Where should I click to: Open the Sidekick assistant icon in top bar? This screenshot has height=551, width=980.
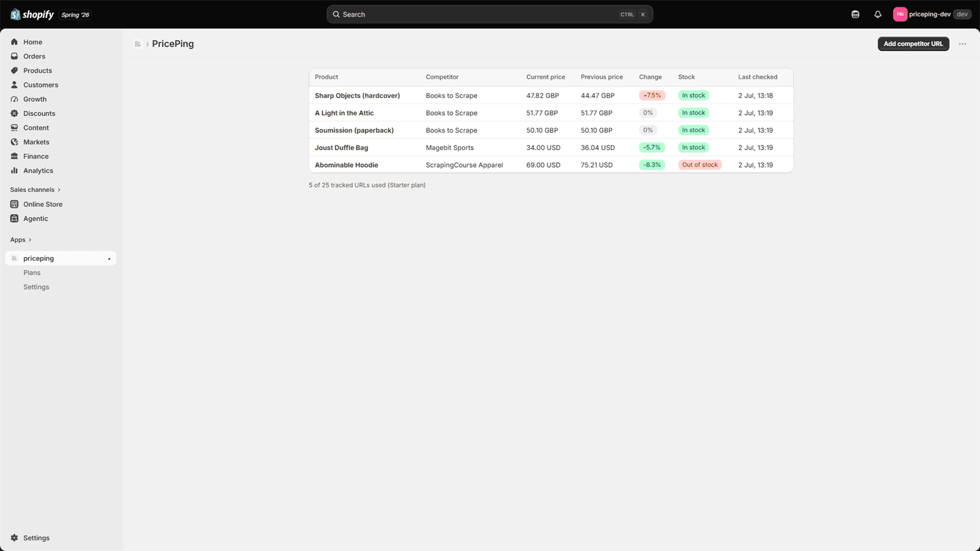(x=856, y=14)
